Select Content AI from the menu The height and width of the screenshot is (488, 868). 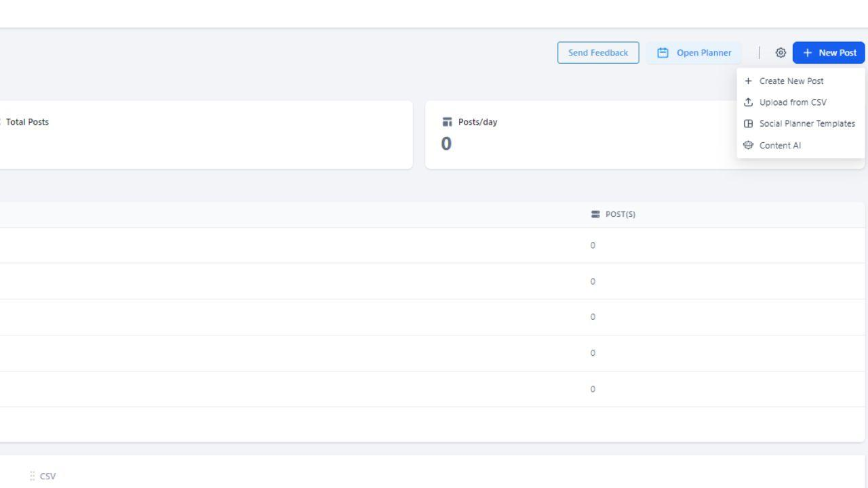click(x=801, y=145)
